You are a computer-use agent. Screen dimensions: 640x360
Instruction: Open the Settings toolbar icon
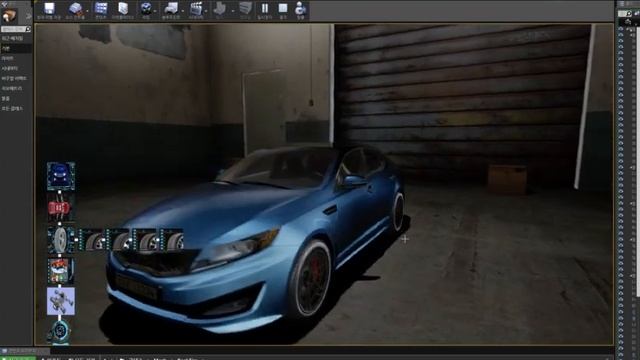pyautogui.click(x=146, y=9)
